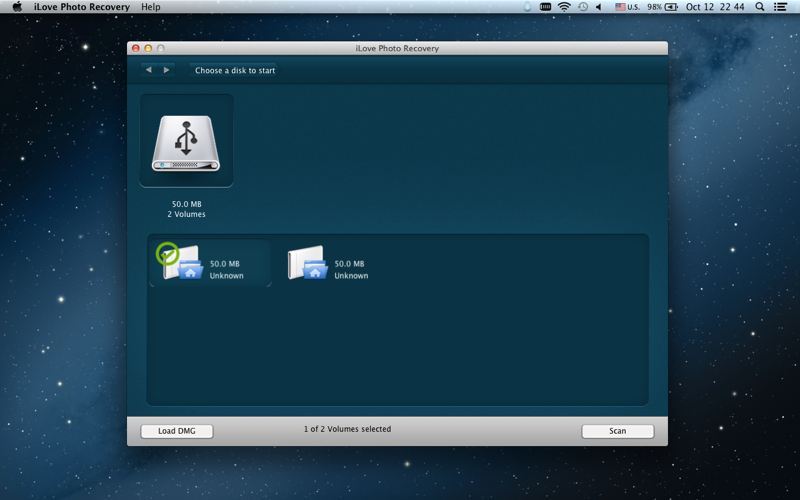
Task: Click the date and time display
Action: tap(715, 7)
